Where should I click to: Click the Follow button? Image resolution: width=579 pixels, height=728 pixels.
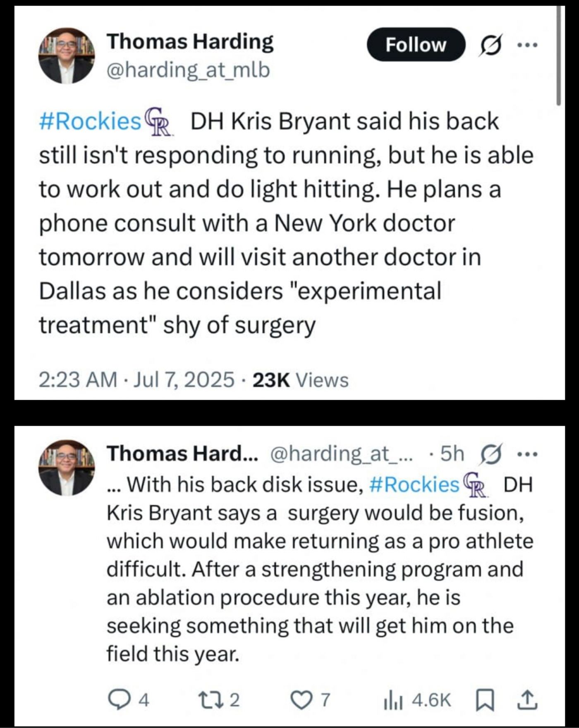pos(416,45)
